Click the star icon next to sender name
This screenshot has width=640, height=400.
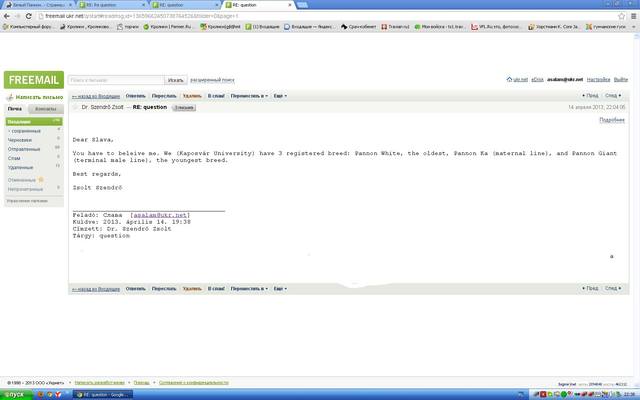76,106
